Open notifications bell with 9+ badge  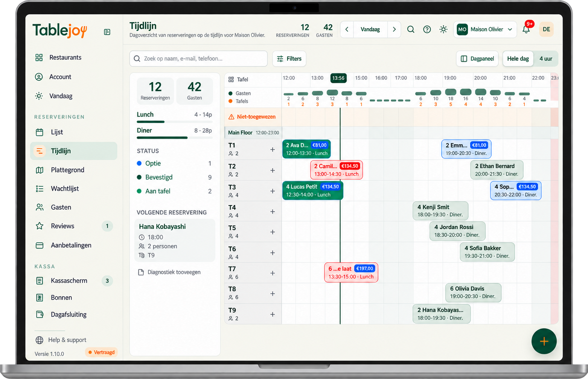click(x=526, y=29)
